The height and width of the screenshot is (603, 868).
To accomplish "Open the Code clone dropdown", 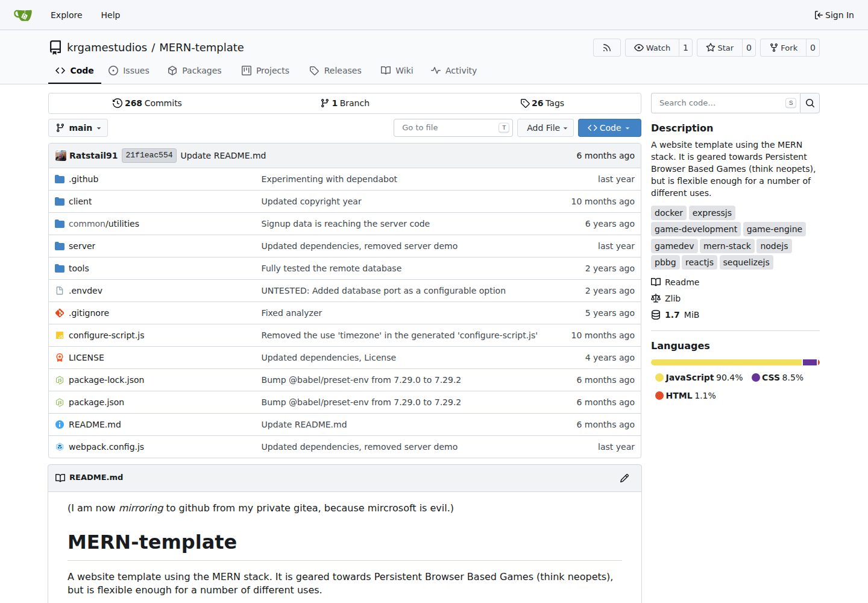I will [x=609, y=128].
